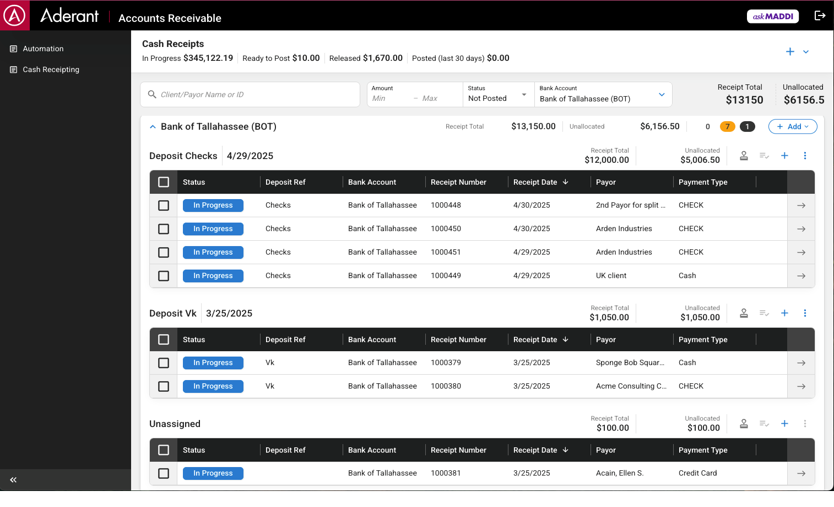Click Status column header in Deposit Checks
Viewport: 834px width, 507px height.
[194, 182]
